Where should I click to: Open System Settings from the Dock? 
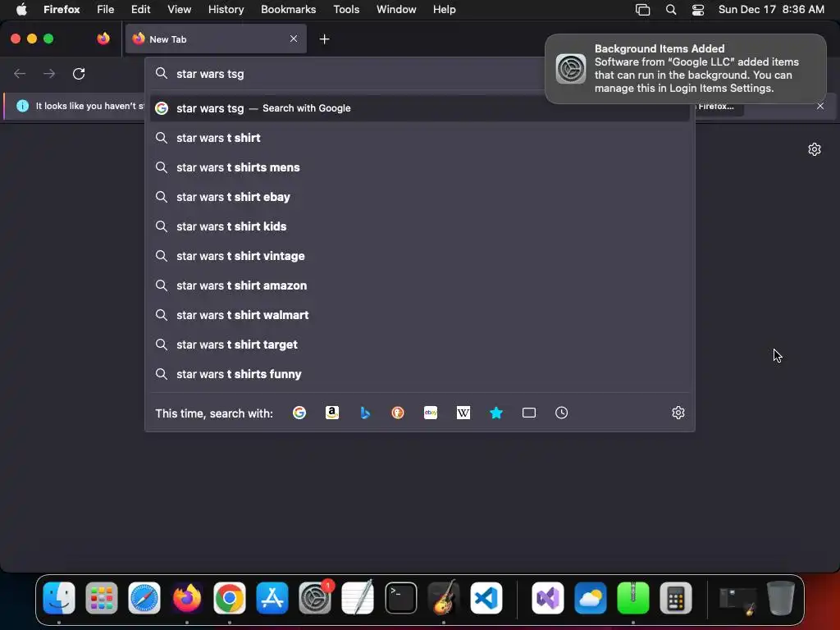point(315,598)
